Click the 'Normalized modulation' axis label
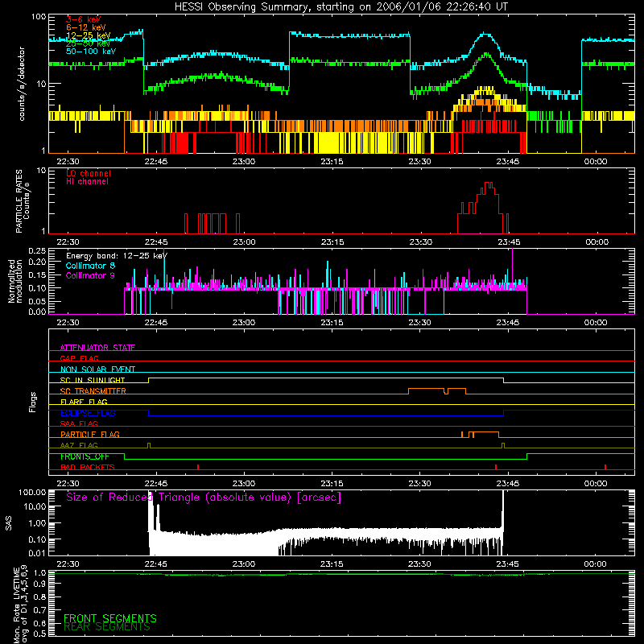This screenshot has height=644, width=644. [x=15, y=281]
